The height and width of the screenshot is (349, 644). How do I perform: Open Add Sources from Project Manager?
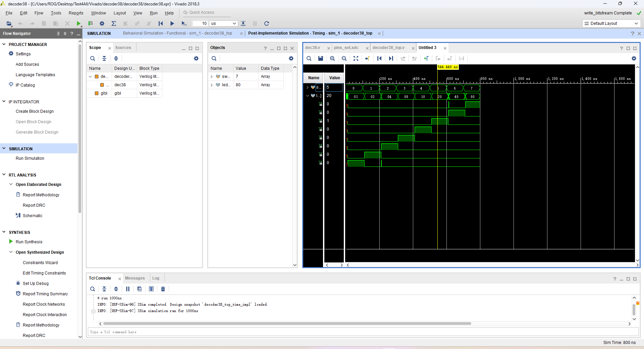tap(27, 64)
